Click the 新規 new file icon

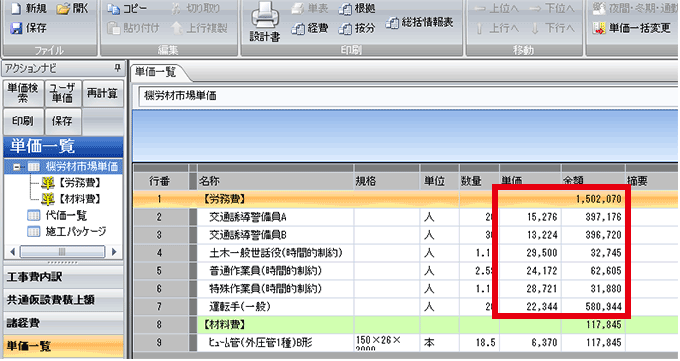tap(16, 8)
